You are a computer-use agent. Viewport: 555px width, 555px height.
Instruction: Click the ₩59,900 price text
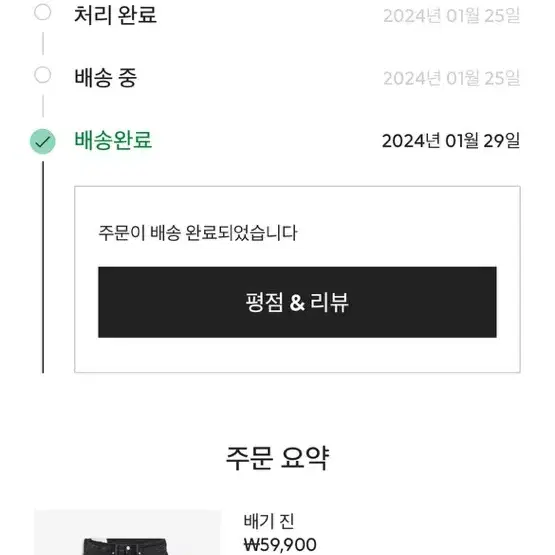tap(280, 544)
